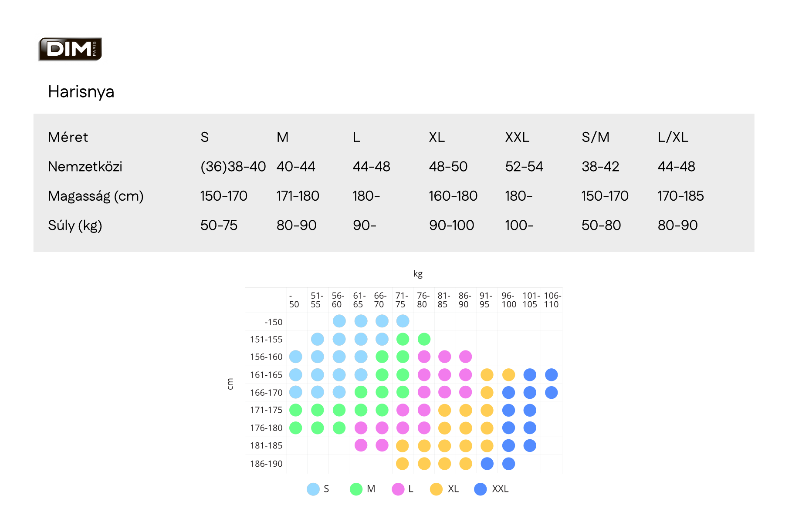Click the light blue S legend dot

313,489
